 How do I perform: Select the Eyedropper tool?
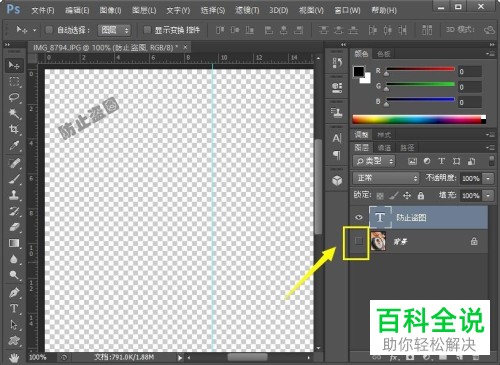tap(14, 145)
